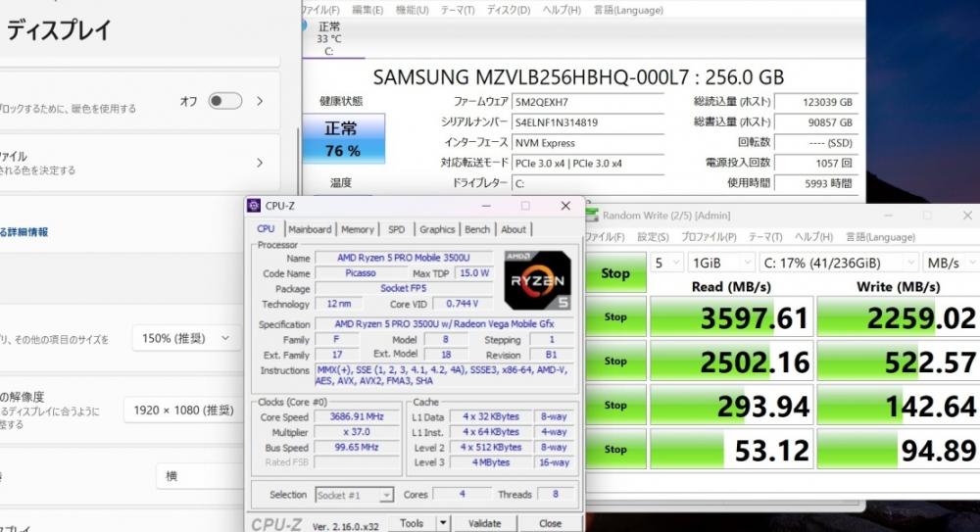Expand the night light settings chevron
The height and width of the screenshot is (532, 980).
pyautogui.click(x=260, y=101)
